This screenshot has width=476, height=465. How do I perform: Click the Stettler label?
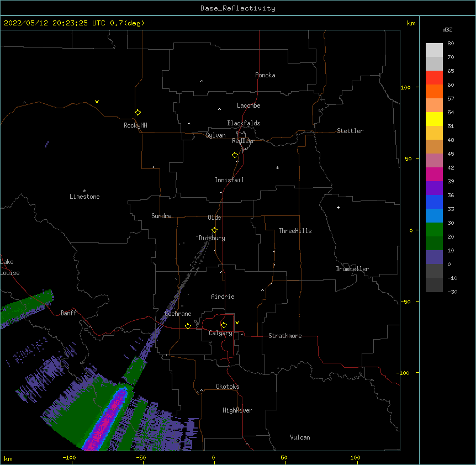pyautogui.click(x=350, y=131)
